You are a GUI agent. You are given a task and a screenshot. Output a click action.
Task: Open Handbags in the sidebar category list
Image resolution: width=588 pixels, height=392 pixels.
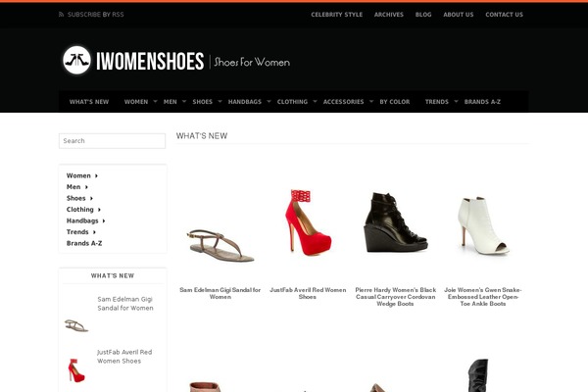[x=82, y=220]
